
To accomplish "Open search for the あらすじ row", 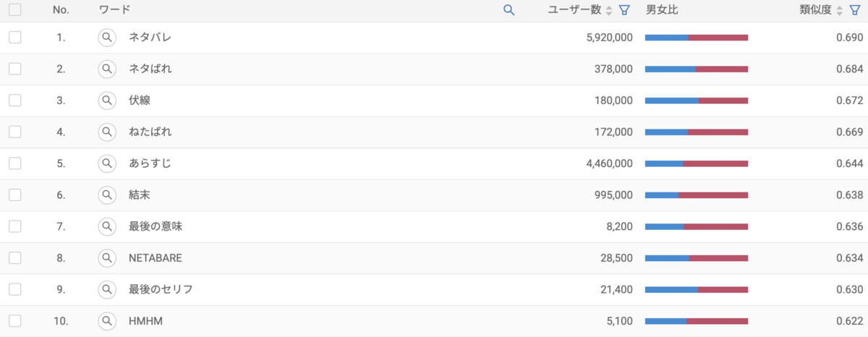I will (x=107, y=163).
